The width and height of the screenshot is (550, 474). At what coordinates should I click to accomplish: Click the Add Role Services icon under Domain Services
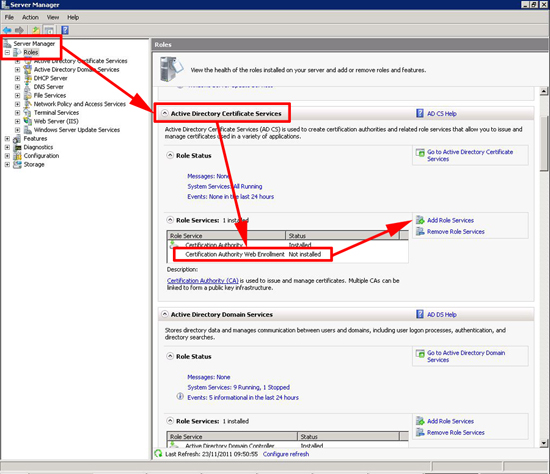pyautogui.click(x=420, y=421)
